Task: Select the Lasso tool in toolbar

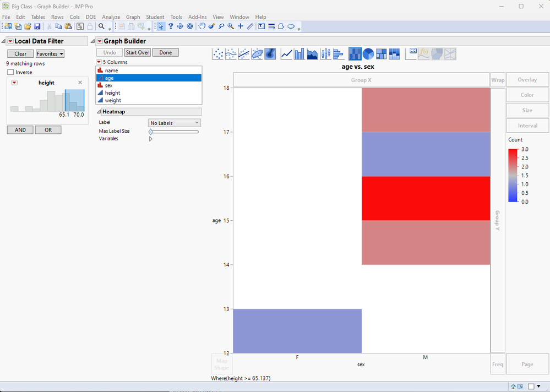Action: [x=221, y=26]
